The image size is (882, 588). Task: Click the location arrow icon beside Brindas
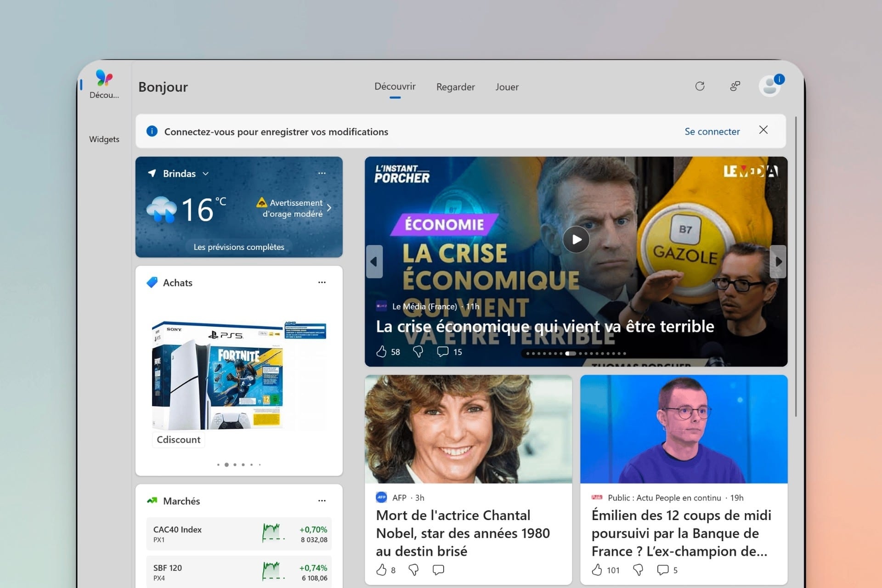pos(152,173)
